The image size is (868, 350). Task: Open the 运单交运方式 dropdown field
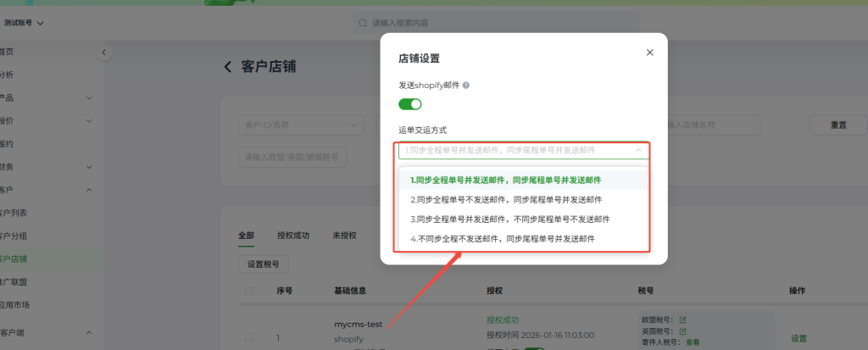click(x=523, y=151)
